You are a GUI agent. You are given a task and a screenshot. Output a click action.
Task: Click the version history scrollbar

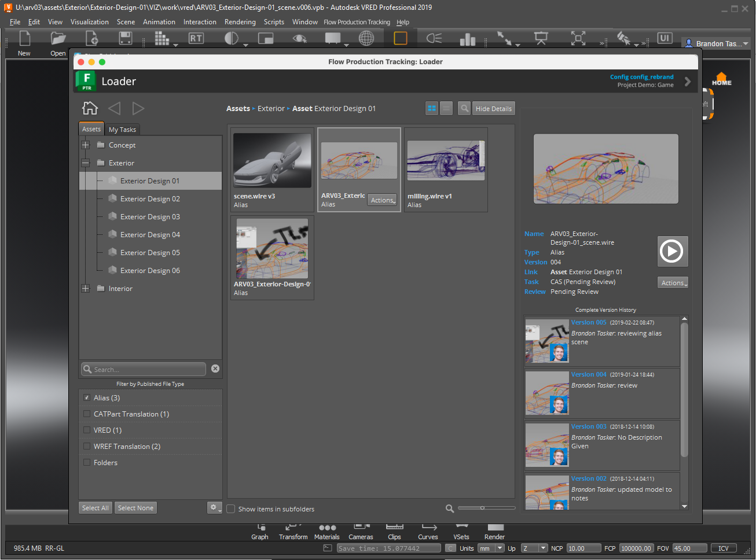click(x=684, y=390)
